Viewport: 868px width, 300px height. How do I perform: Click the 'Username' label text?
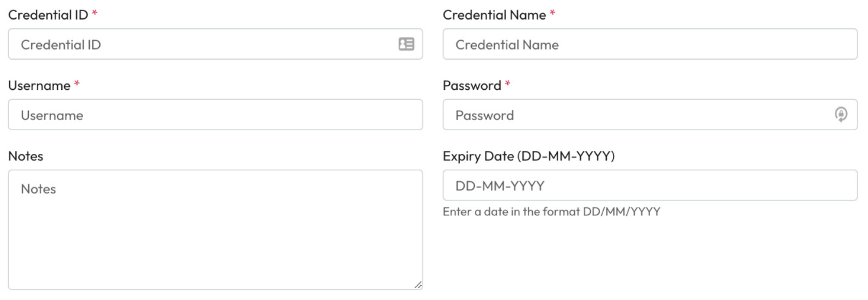coord(39,85)
